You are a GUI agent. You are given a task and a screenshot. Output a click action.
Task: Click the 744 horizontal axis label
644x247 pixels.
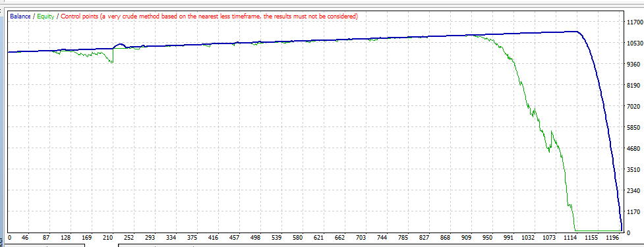point(382,238)
